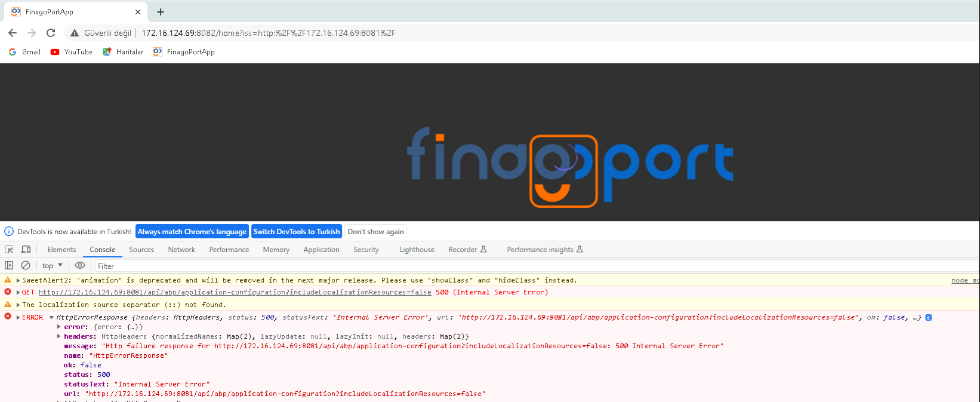
Task: Switch to the Elements tab
Action: pos(61,250)
